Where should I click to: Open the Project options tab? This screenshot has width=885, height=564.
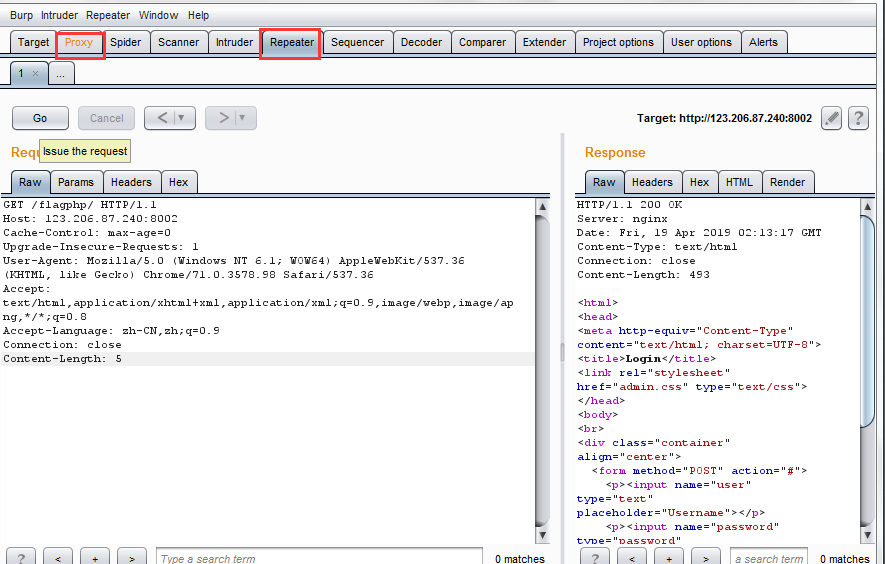pos(618,42)
